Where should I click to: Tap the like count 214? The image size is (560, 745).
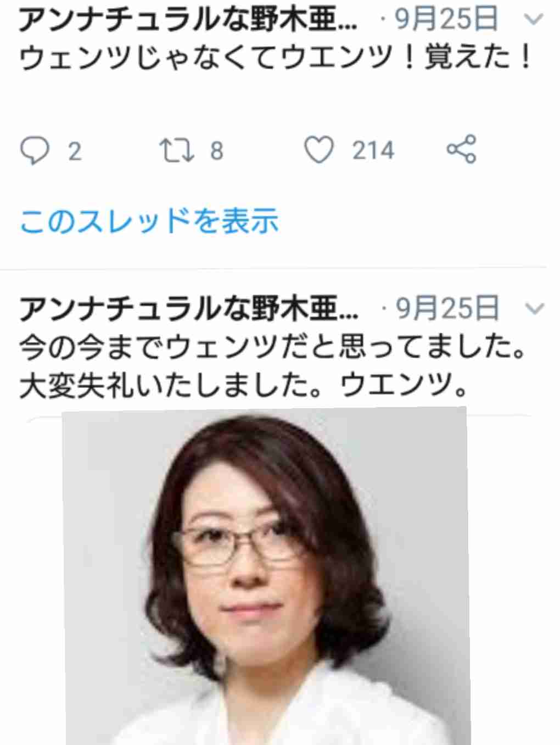(x=373, y=151)
